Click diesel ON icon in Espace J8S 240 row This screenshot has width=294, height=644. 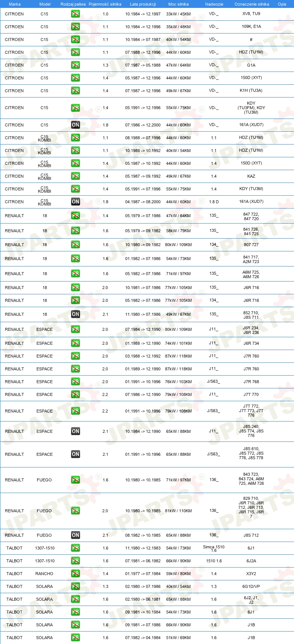[75, 431]
